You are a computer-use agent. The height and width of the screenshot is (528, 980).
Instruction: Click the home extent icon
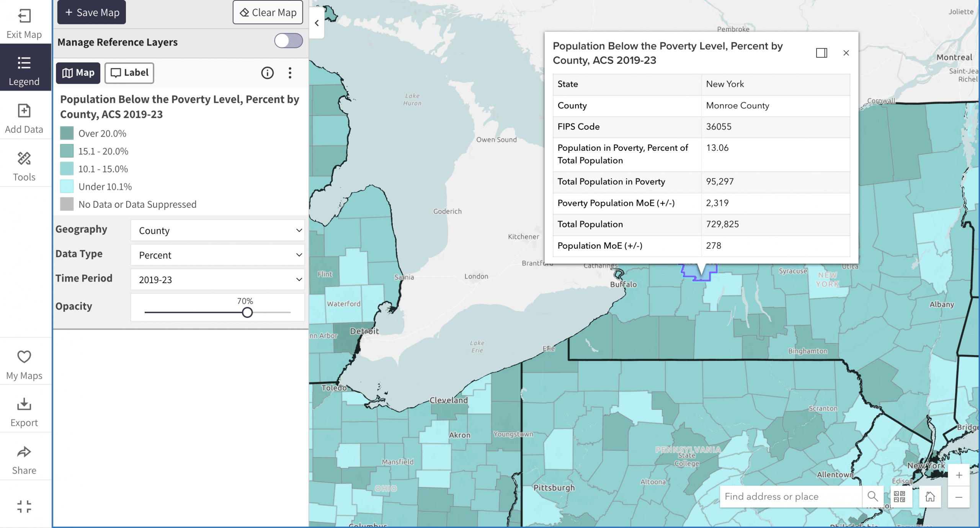[930, 497]
